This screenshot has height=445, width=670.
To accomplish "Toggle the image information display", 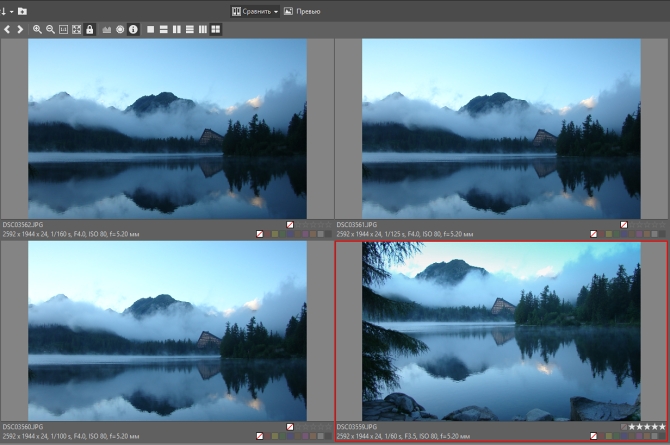I will (133, 30).
